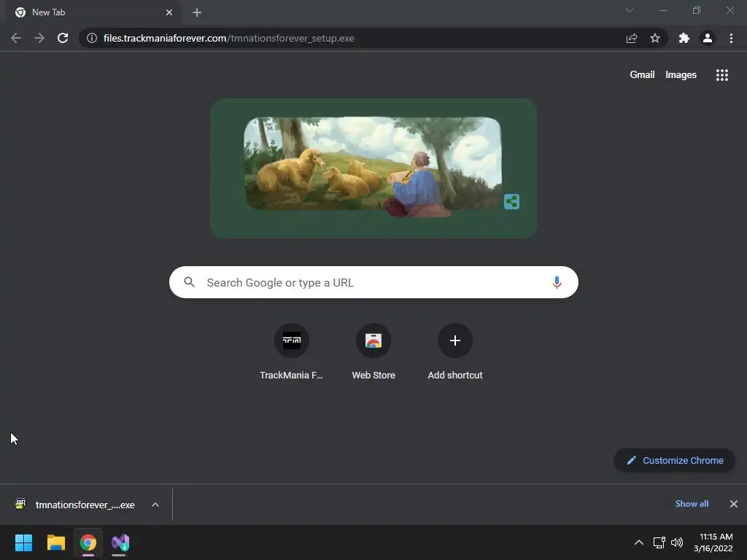Screen dimensions: 747x560
Task: Open volume control tray icon
Action: pyautogui.click(x=676, y=542)
